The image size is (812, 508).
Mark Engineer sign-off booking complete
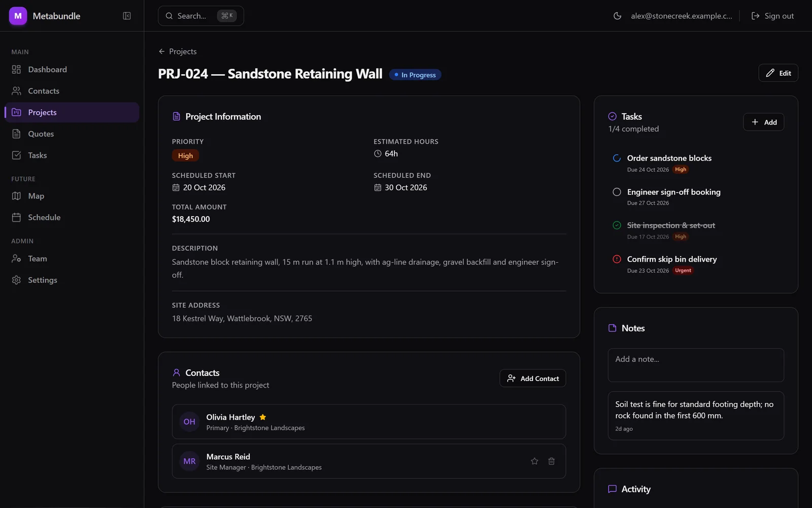(x=617, y=192)
